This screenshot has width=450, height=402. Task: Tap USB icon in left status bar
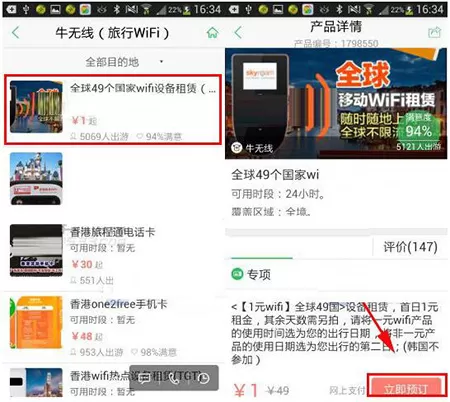[x=26, y=9]
